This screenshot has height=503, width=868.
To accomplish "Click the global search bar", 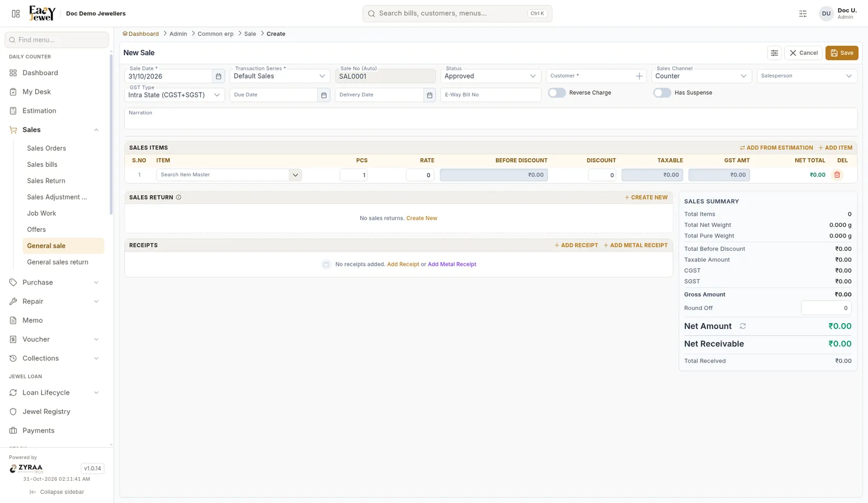I will point(457,14).
